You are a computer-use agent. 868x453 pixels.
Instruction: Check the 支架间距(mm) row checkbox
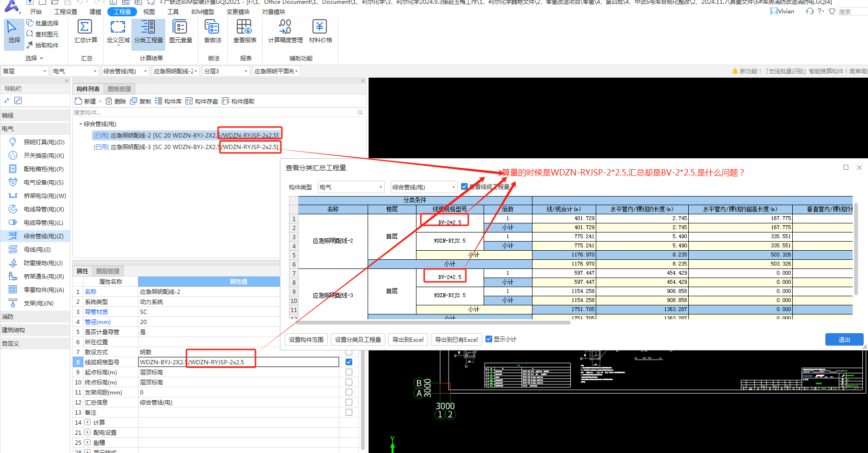(x=349, y=392)
